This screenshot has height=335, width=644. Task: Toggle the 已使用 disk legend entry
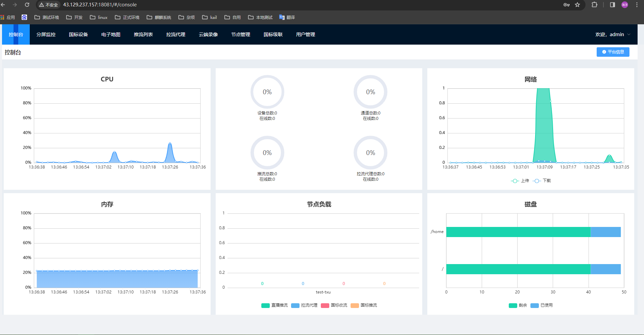(542, 305)
